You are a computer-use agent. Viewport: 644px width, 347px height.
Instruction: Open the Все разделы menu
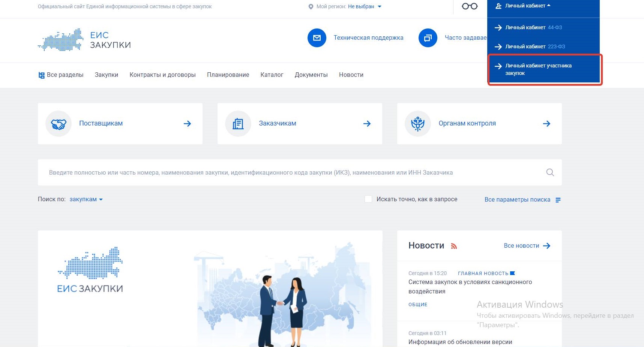pos(61,75)
